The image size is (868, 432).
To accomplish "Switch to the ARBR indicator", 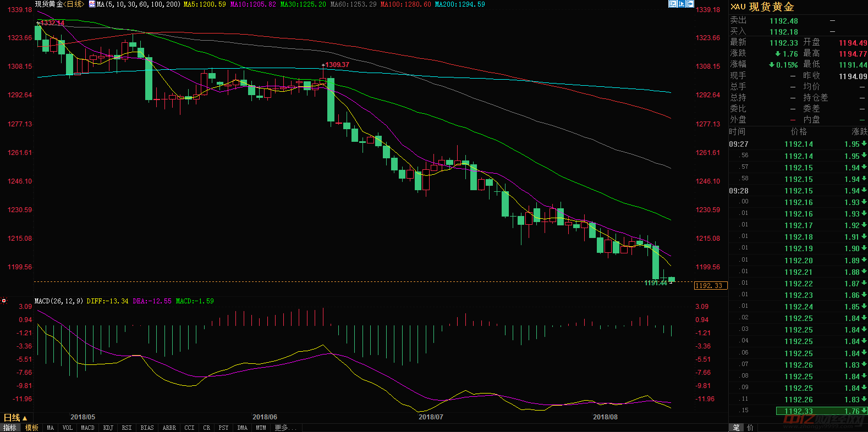I will click(169, 428).
